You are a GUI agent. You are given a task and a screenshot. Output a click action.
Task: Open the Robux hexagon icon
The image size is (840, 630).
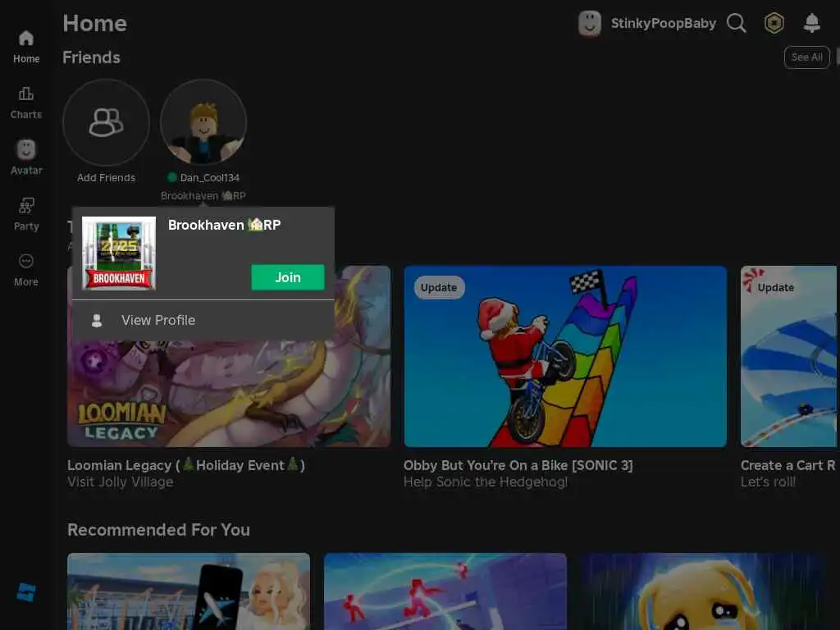pos(774,23)
